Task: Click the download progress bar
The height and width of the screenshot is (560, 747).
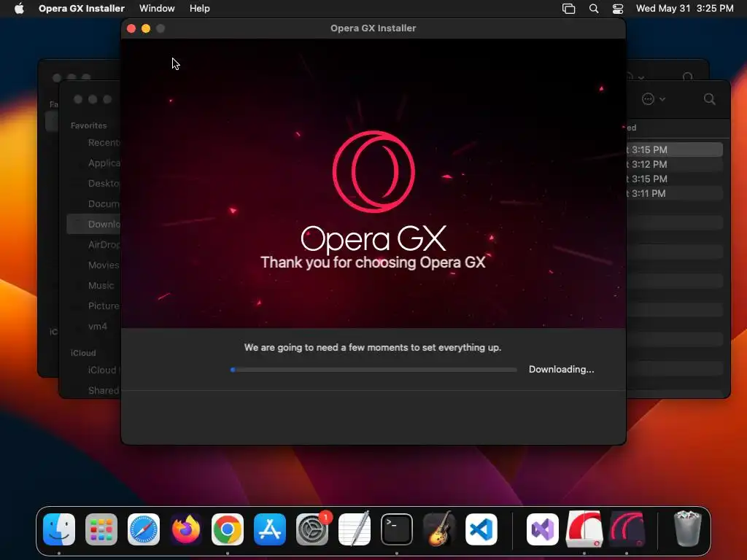Action: pyautogui.click(x=373, y=370)
